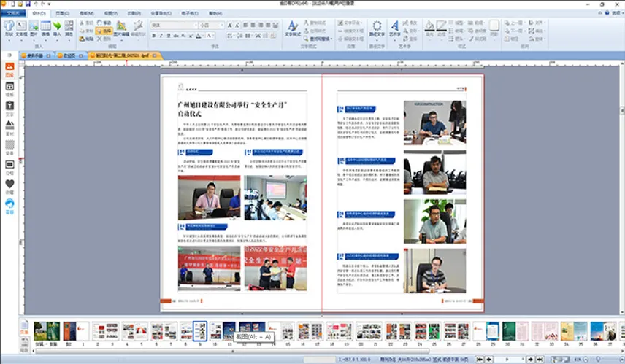Select the Shape (形状) tool in ribbon
The image size is (625, 364).
pos(9,28)
